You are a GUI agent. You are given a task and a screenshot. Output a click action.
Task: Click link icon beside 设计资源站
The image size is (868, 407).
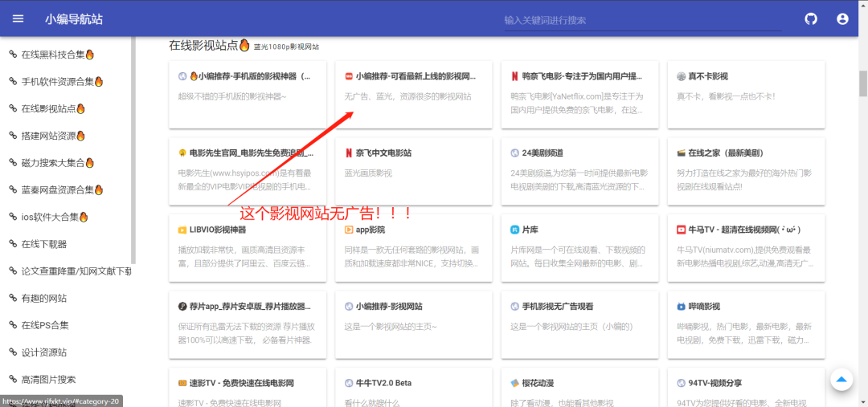14,352
